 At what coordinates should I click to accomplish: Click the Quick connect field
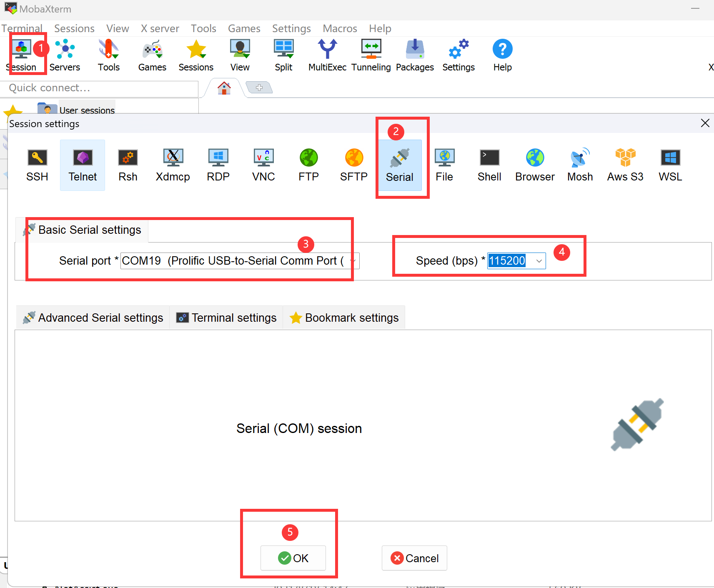point(99,88)
